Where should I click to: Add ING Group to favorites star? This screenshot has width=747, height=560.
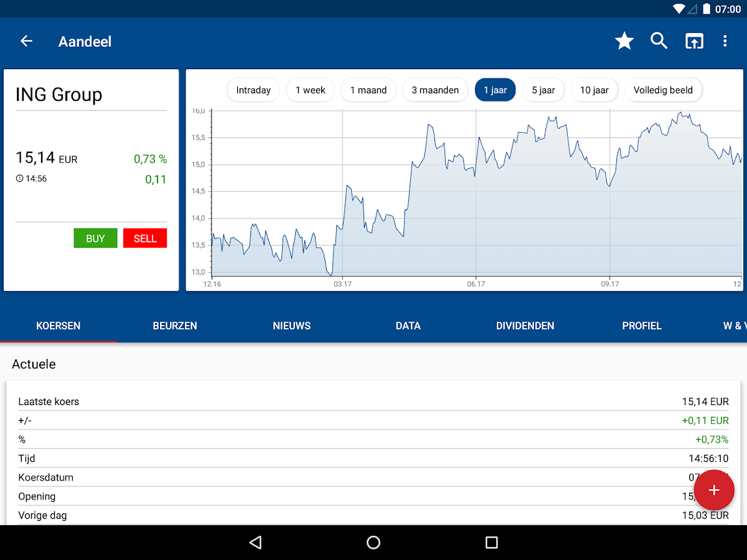(624, 41)
